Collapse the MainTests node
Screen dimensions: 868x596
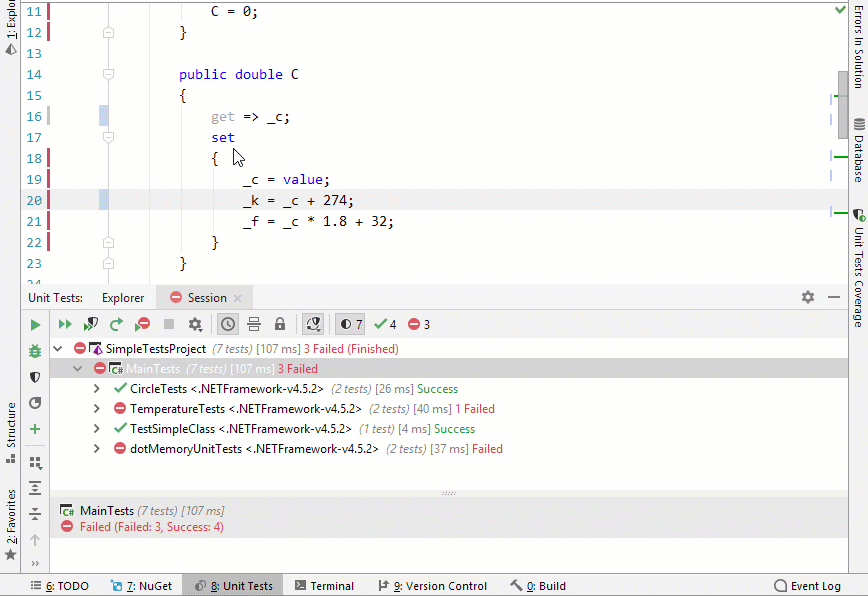(x=77, y=367)
